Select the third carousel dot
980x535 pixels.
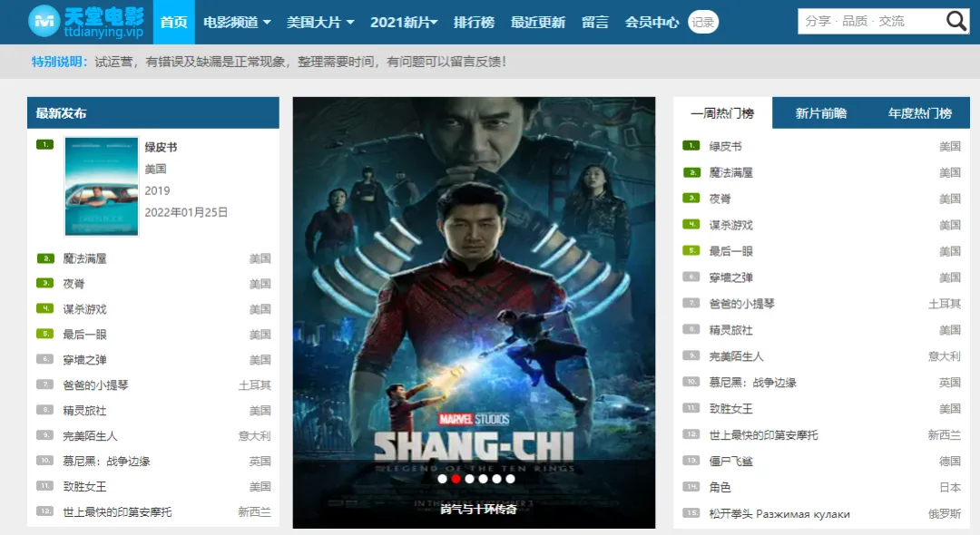pyautogui.click(x=469, y=479)
